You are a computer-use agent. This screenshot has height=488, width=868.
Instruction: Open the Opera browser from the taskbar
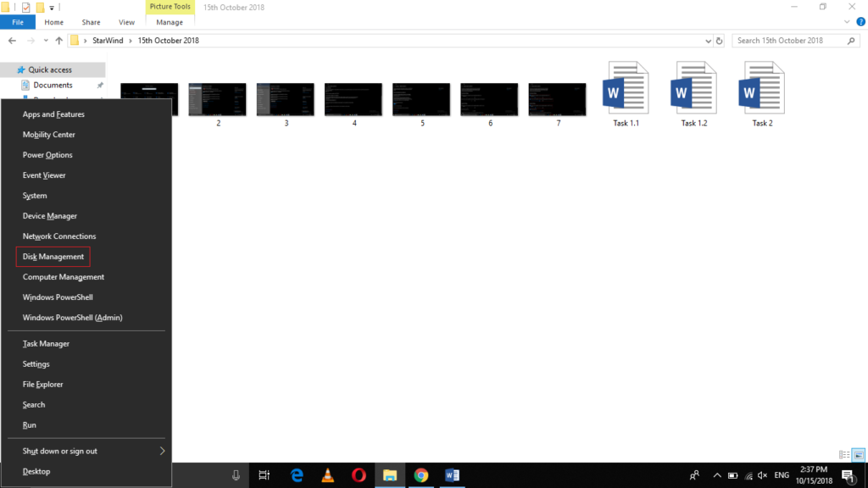tap(359, 475)
